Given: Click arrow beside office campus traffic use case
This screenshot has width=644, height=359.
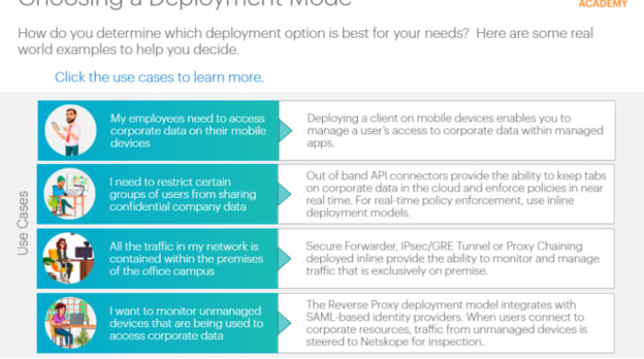Looking at the screenshot, I should pos(284,259).
